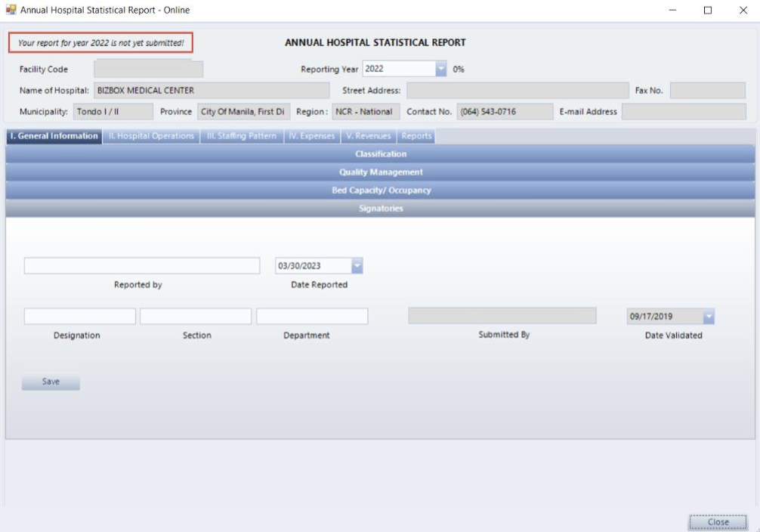Screen dimensions: 760x532
Task: Expand the Bed Capacity/ Occupancy section
Action: (380, 190)
